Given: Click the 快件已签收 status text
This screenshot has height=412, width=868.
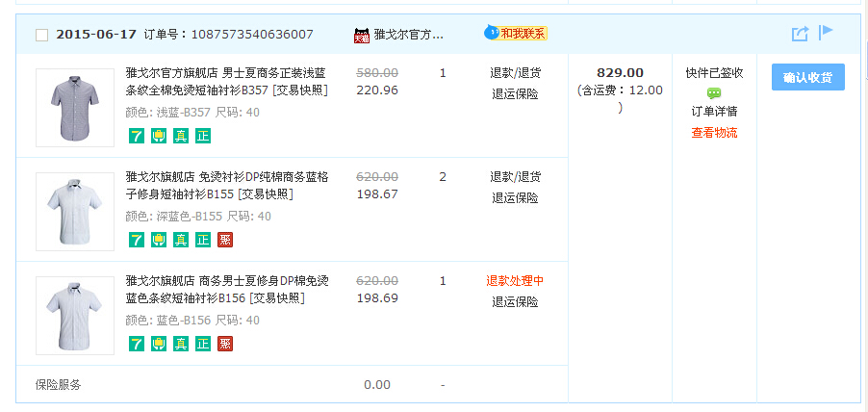Looking at the screenshot, I should (x=714, y=73).
